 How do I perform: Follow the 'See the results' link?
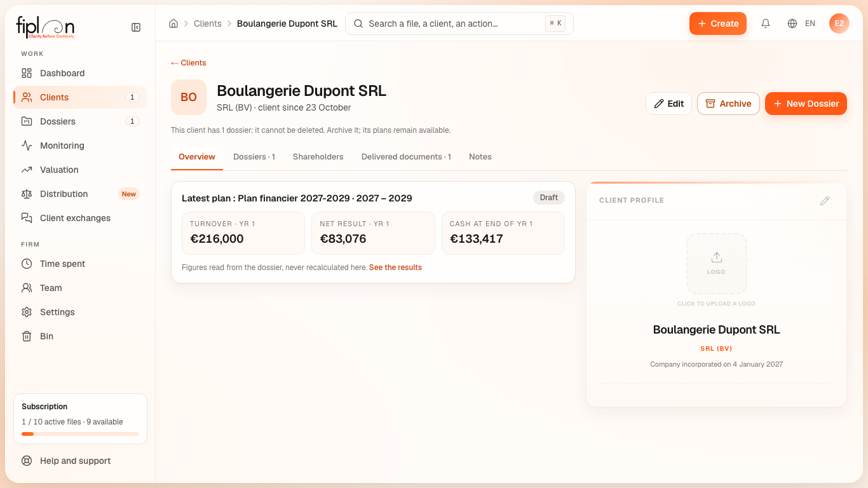coord(395,268)
